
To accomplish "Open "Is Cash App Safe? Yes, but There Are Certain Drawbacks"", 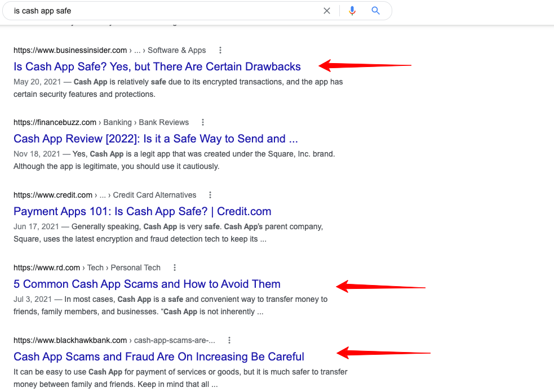I will click(157, 66).
